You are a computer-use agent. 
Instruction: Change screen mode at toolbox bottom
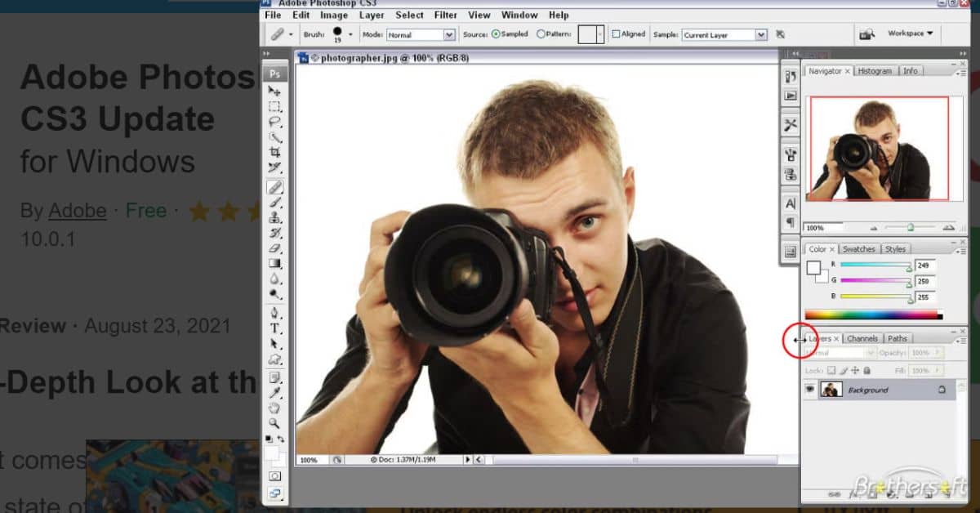click(275, 493)
